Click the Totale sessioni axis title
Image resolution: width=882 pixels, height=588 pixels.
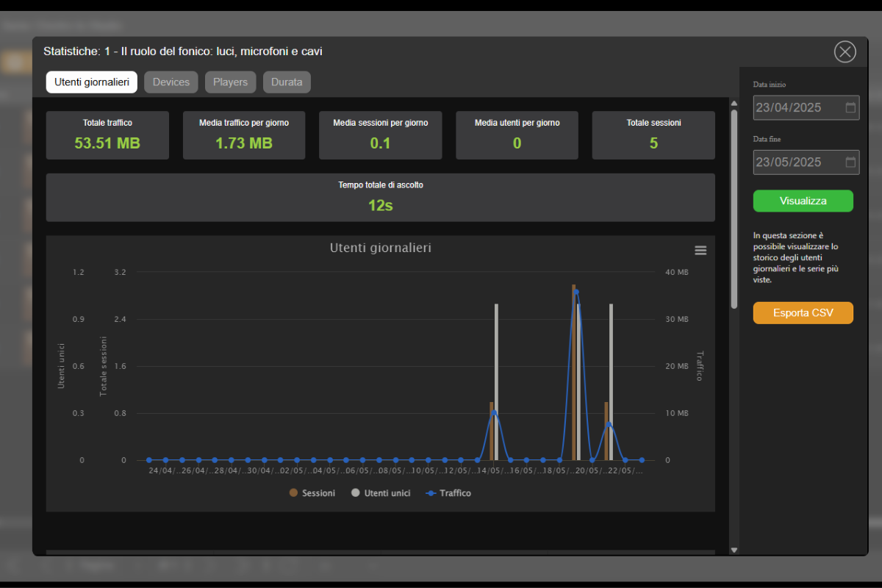pyautogui.click(x=104, y=366)
